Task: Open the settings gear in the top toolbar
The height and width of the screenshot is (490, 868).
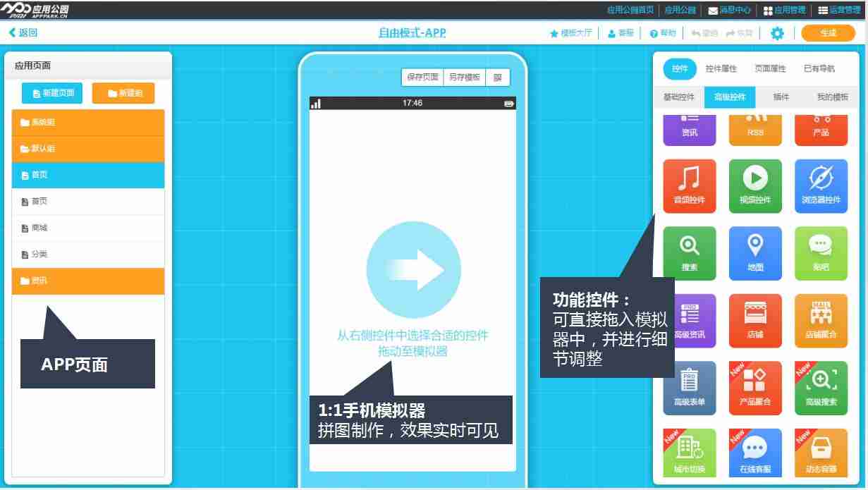Action: tap(776, 32)
